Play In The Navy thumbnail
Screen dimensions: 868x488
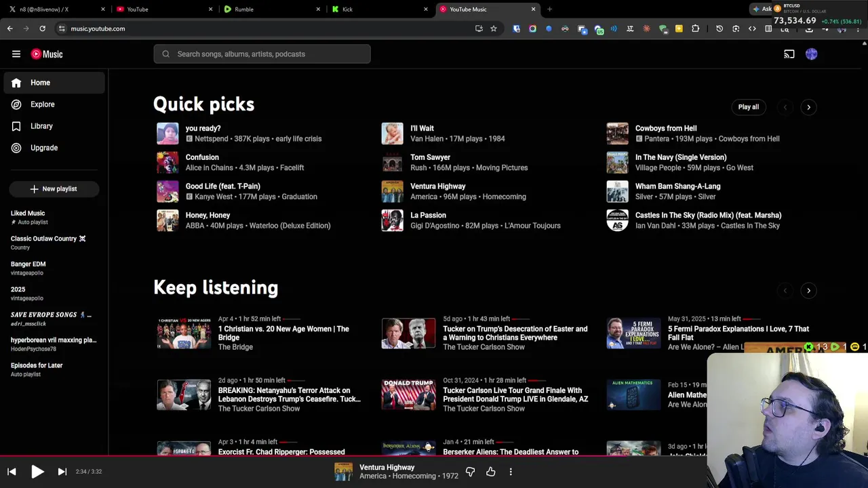point(617,163)
